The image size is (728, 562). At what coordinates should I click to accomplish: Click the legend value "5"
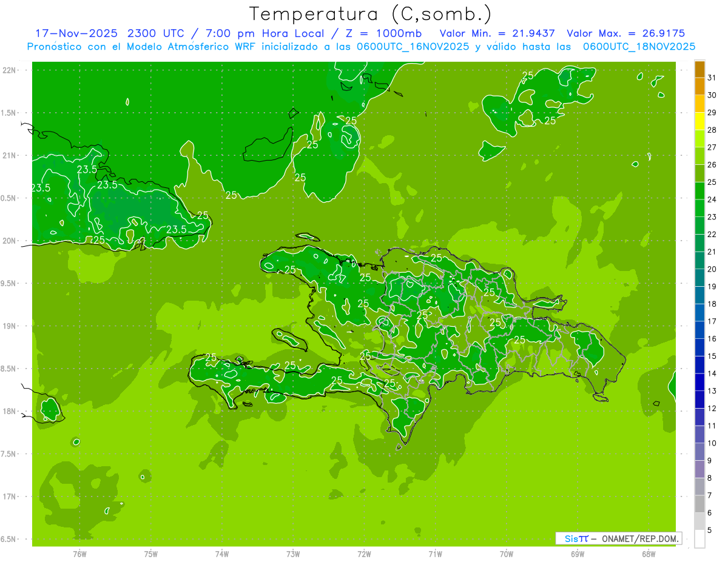coord(709,530)
